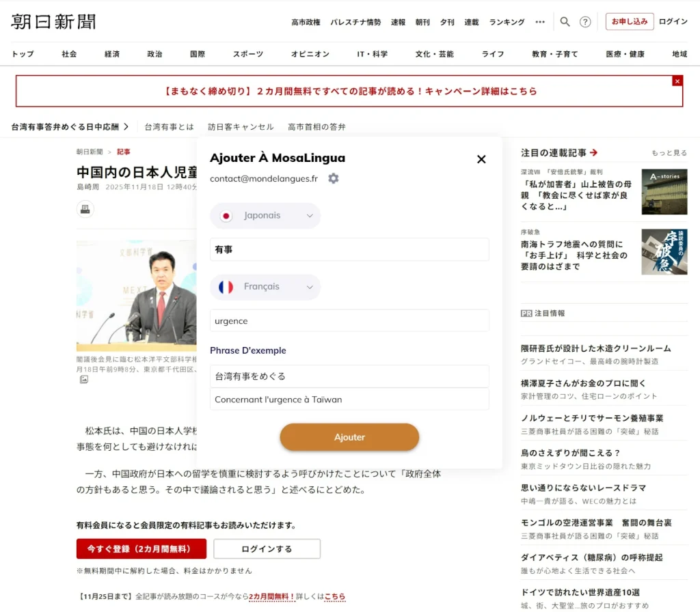Click the three-dot more menu in header
This screenshot has height=612, width=700.
pos(540,22)
